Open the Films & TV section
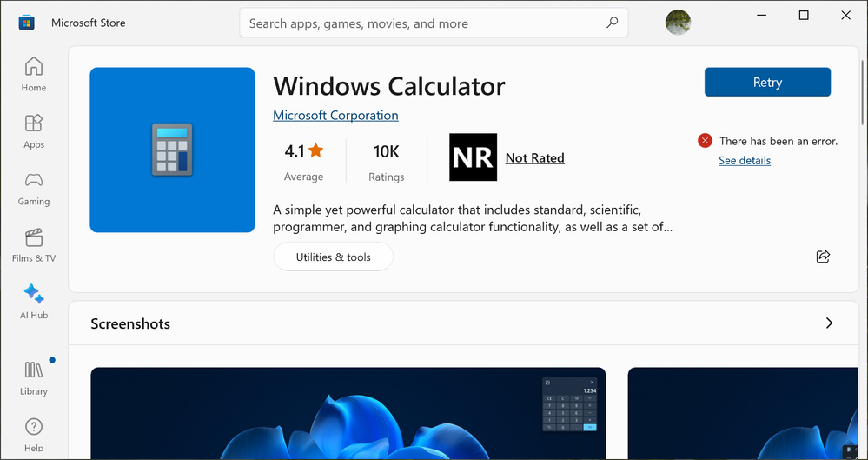The width and height of the screenshot is (868, 460). 34,245
